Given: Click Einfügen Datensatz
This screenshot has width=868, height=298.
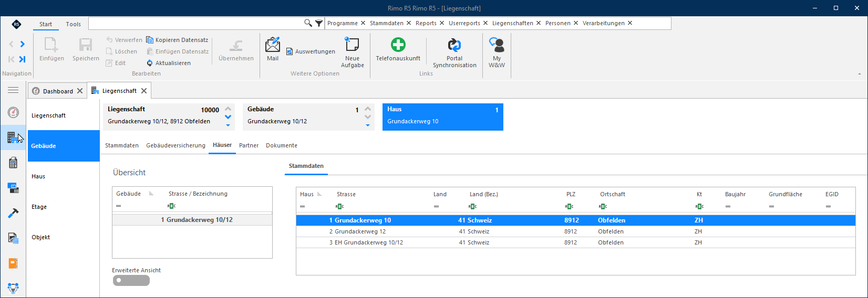Looking at the screenshot, I should click(x=178, y=51).
